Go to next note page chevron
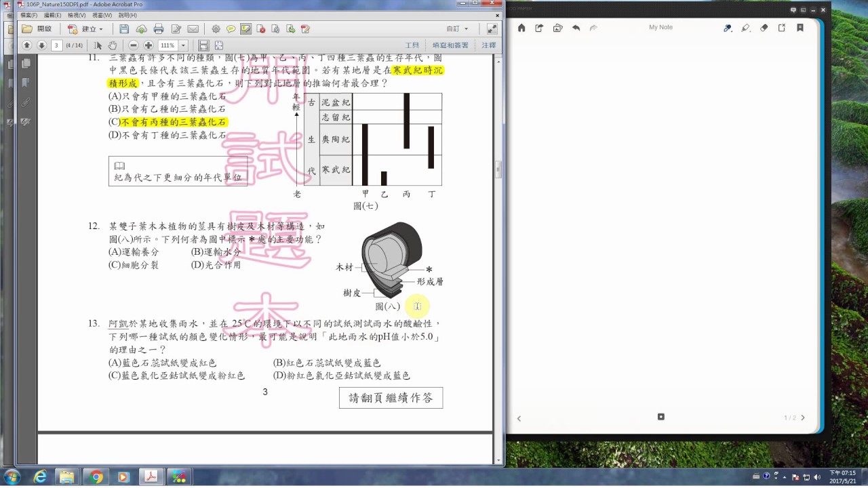Viewport: 868px width, 488px height. (x=803, y=418)
